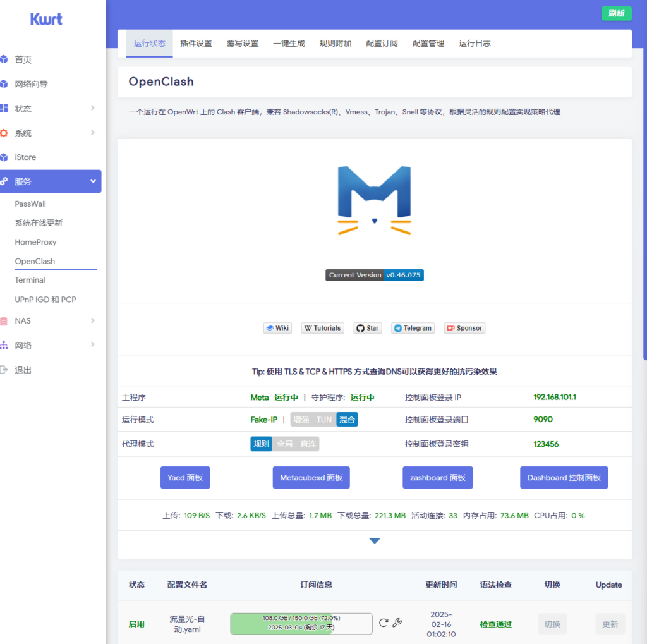Switch to the 插件设置 tab
Screen dimensions: 647x644
[x=196, y=44]
